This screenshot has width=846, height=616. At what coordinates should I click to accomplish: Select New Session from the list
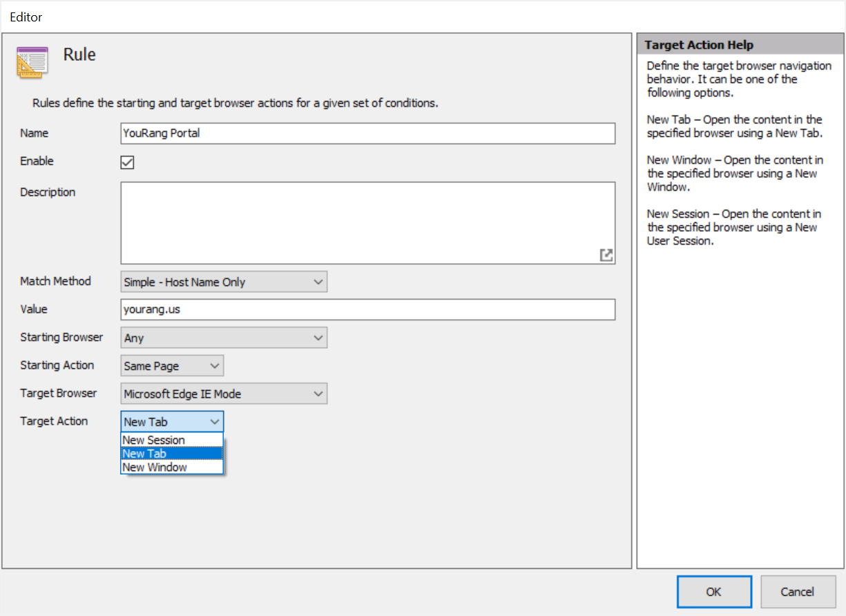click(154, 440)
